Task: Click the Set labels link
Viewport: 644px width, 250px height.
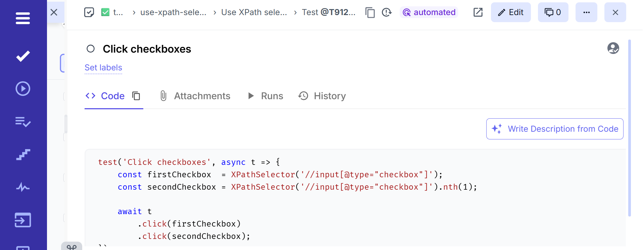Action: [x=103, y=68]
